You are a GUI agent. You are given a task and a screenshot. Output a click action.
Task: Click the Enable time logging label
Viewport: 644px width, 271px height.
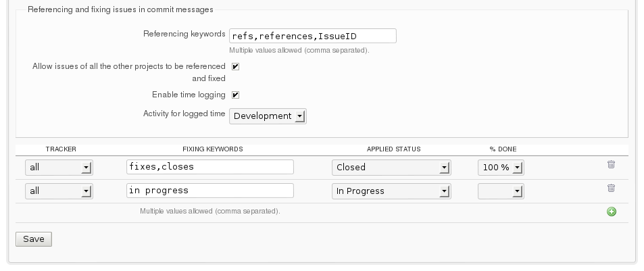click(189, 95)
